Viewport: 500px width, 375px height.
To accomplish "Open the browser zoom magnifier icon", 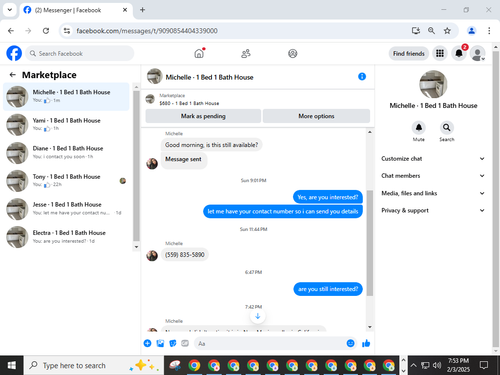I will point(431,31).
